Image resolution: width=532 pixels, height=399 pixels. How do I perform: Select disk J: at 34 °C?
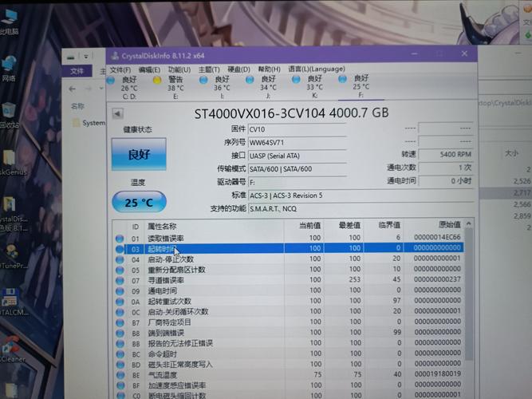click(x=262, y=88)
